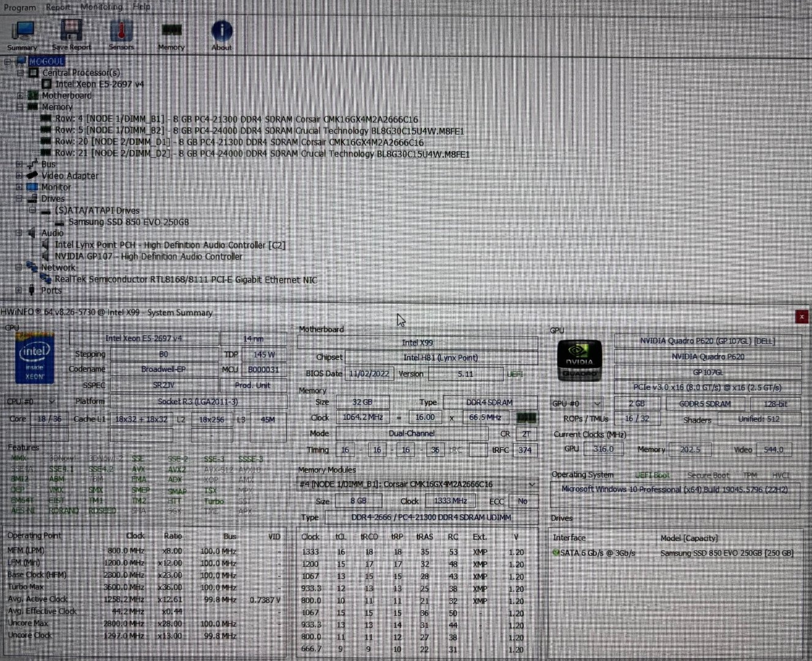Collapse the Memory tree node
Image resolution: width=812 pixels, height=661 pixels.
click(x=20, y=107)
